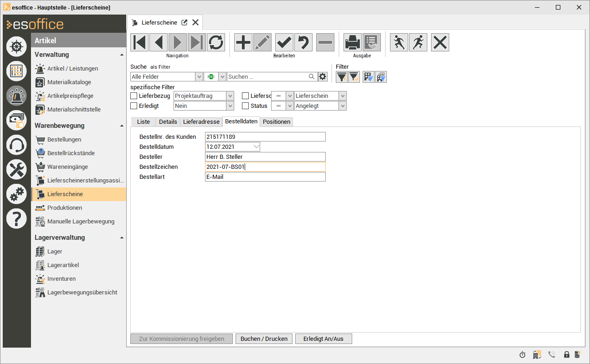This screenshot has height=364, width=590.
Task: Close the Lieferscheine tab
Action: 195,22
